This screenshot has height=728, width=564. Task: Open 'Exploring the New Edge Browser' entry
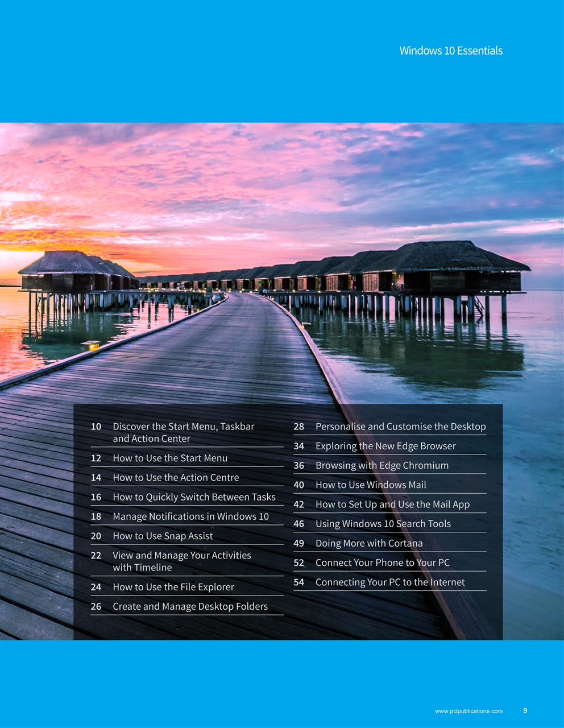[x=385, y=446]
